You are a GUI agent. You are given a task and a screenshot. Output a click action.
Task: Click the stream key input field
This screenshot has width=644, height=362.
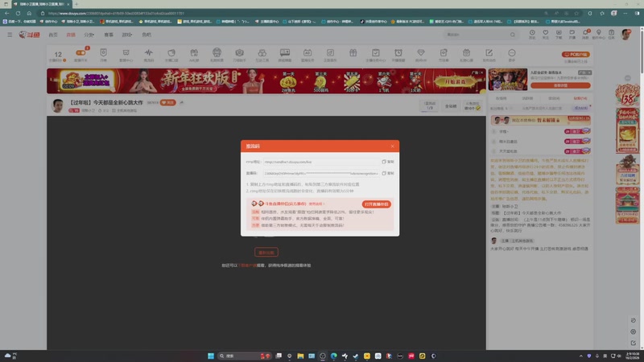321,173
